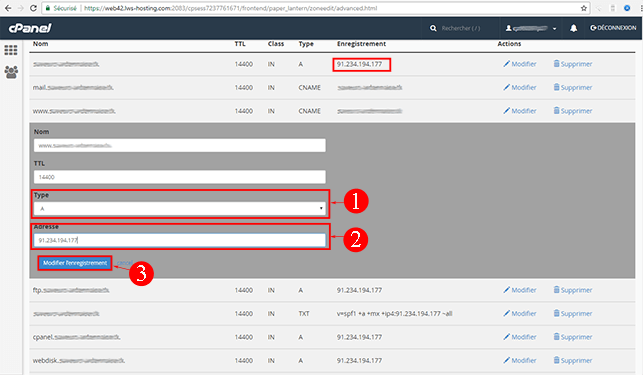Click the Nom text field
The height and width of the screenshot is (375, 643).
tap(180, 145)
